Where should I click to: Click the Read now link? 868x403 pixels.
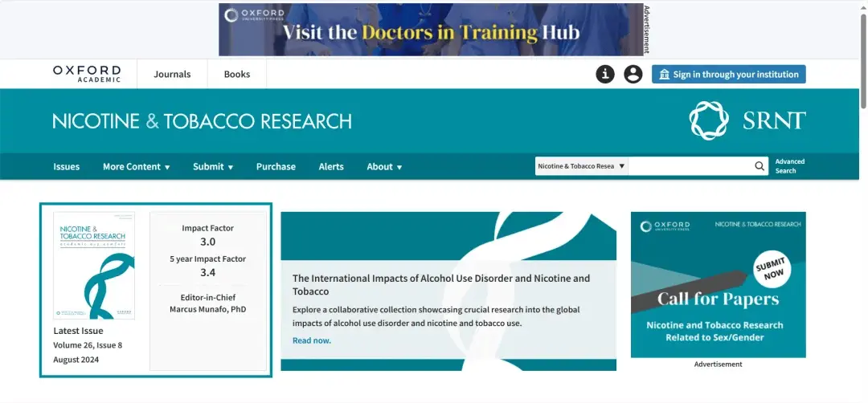[x=312, y=340]
